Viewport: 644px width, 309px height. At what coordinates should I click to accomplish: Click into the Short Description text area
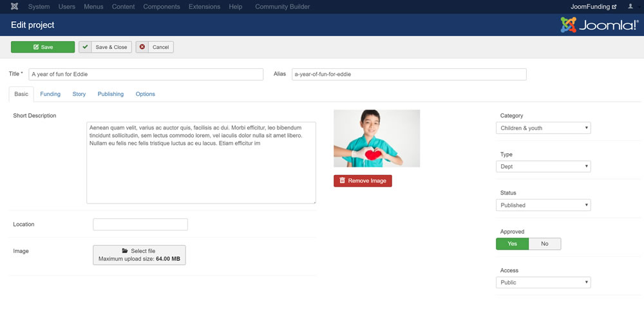pyautogui.click(x=201, y=162)
